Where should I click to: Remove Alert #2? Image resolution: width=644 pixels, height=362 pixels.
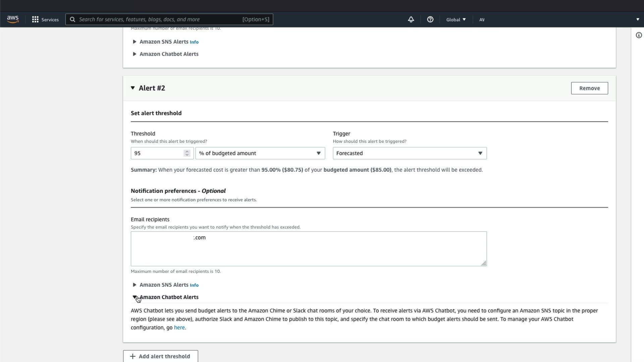(589, 88)
